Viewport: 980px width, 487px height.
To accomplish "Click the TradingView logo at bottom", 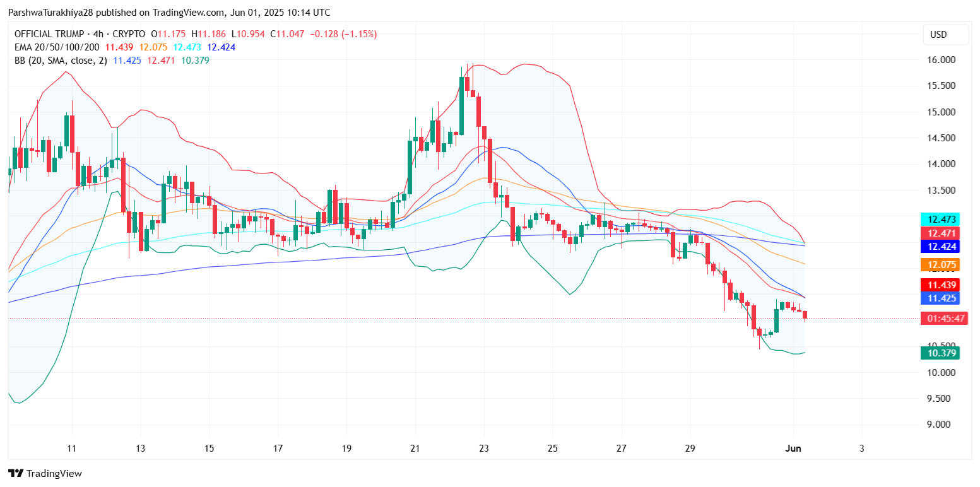I will [x=45, y=473].
